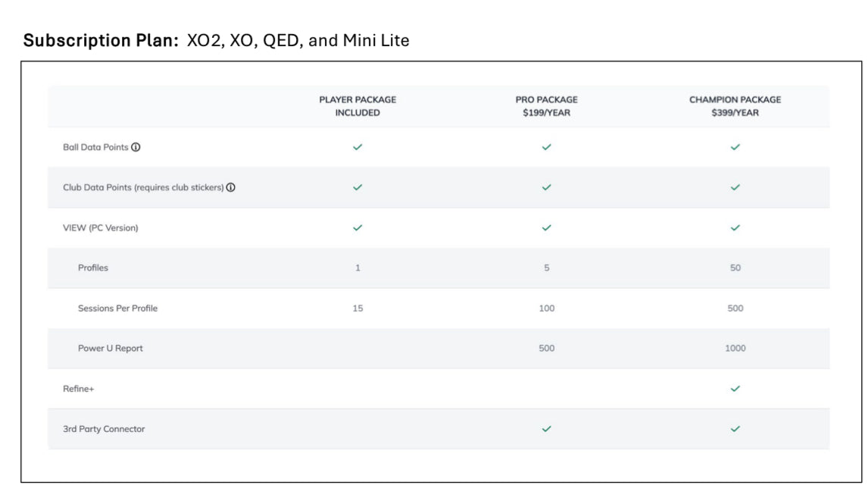Click Pro Package checkmark for Ball Data Points
Screen dimensions: 868x504
click(x=546, y=148)
